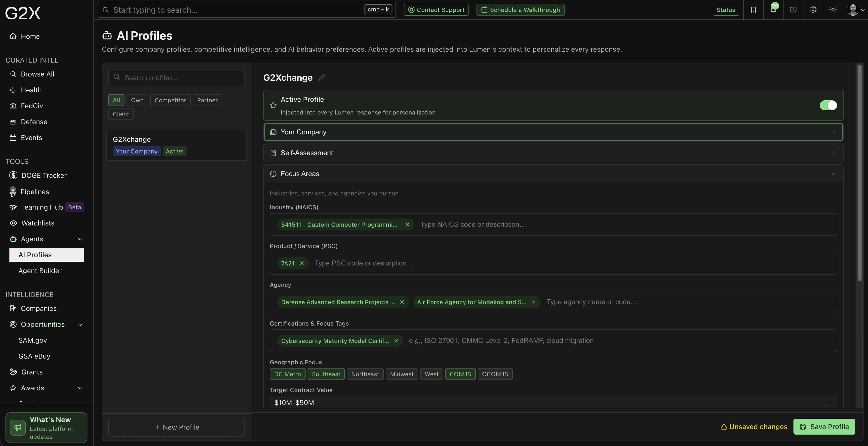Click Your Company building icon

coord(273,132)
